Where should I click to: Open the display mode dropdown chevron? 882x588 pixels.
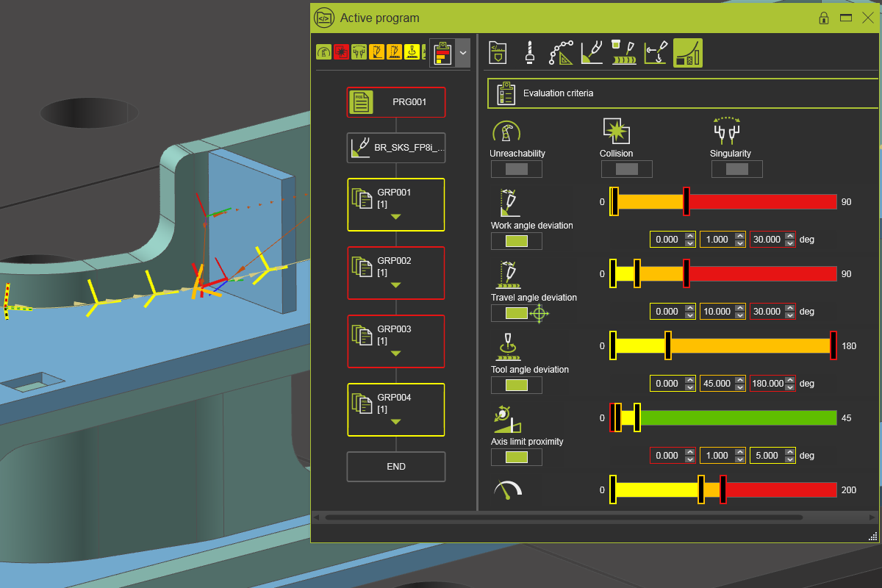coord(463,53)
